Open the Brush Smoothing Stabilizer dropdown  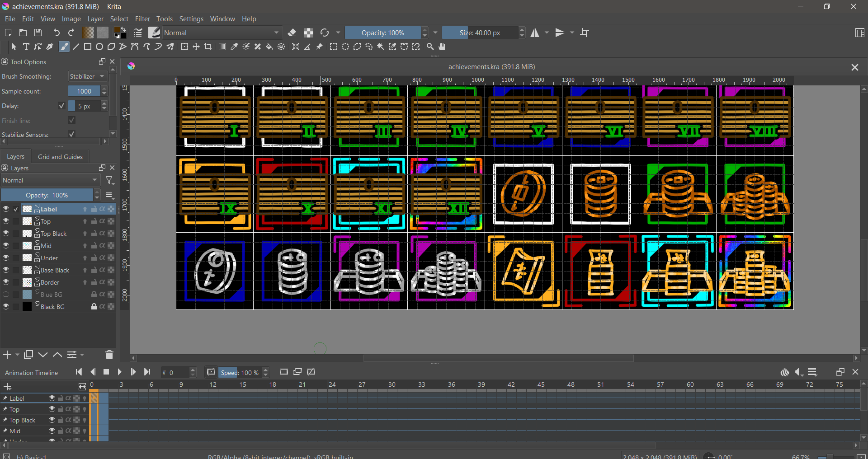pyautogui.click(x=87, y=76)
